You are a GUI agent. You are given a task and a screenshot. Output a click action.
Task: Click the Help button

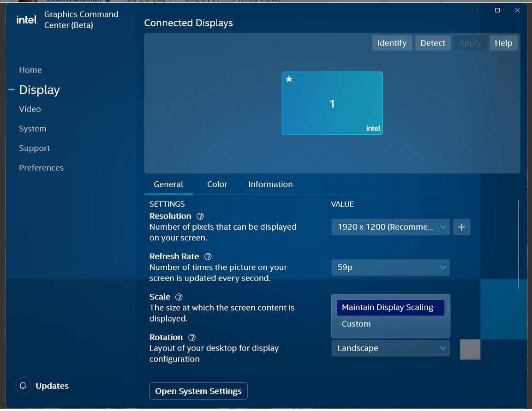[503, 43]
